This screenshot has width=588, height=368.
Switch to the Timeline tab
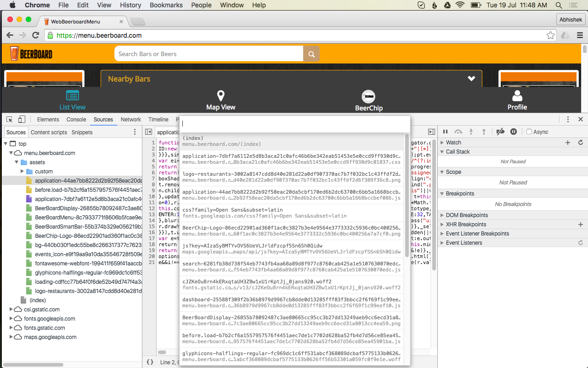click(158, 119)
